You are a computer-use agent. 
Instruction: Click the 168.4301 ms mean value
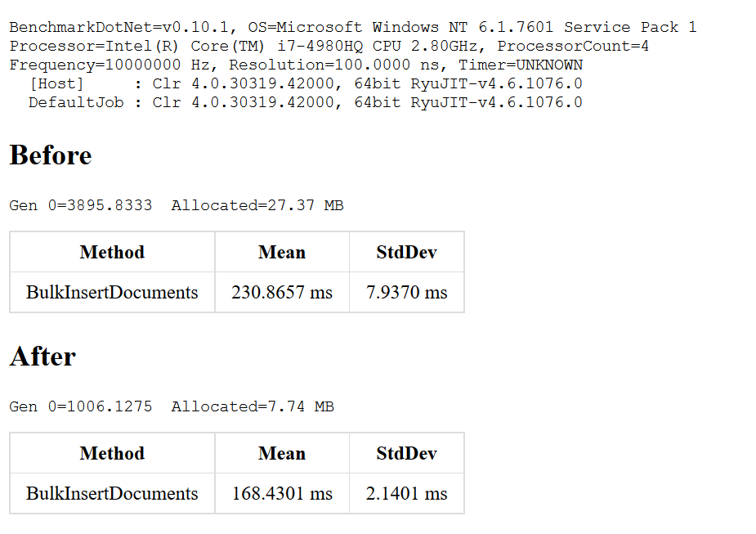[282, 493]
